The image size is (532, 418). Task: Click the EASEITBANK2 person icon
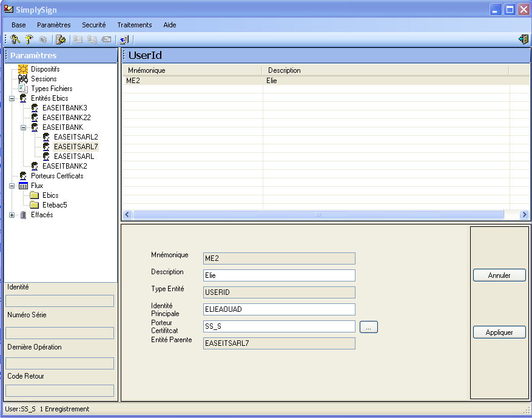(x=34, y=166)
